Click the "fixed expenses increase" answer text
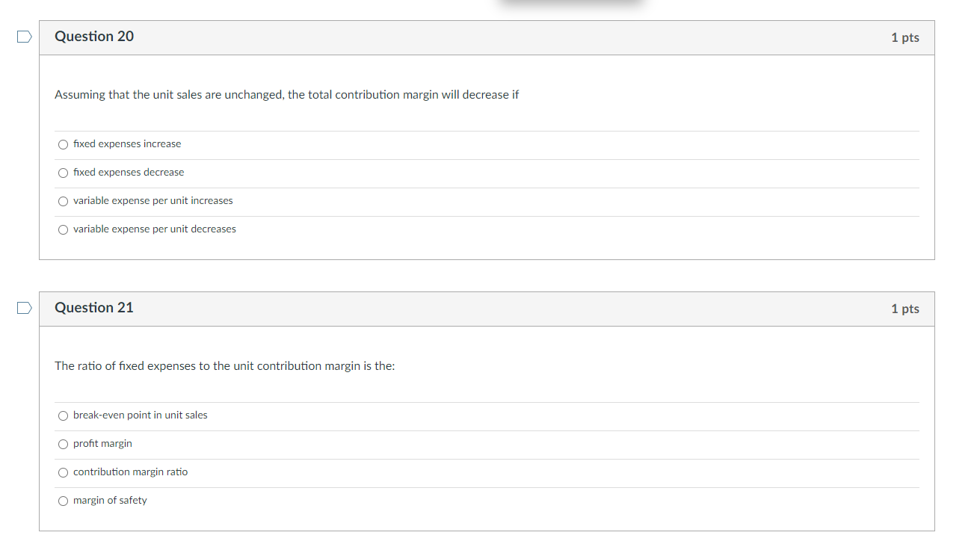The height and width of the screenshot is (553, 980). point(126,143)
